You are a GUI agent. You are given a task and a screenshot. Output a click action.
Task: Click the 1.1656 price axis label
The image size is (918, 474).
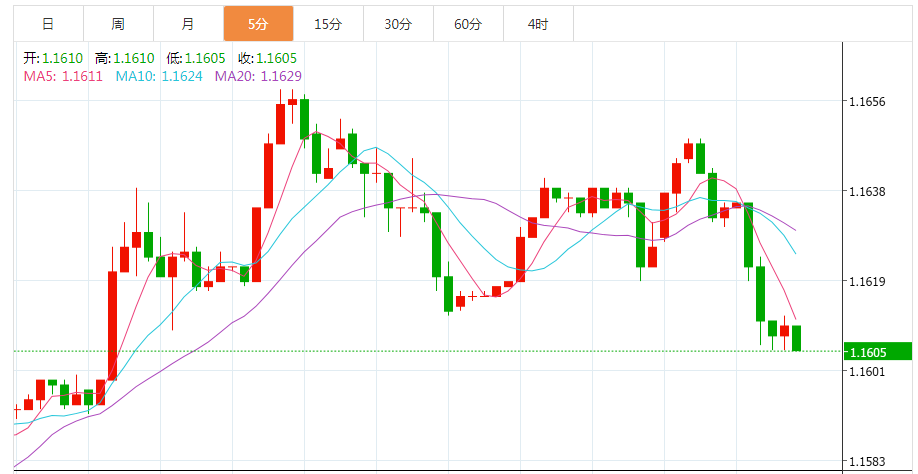point(868,102)
